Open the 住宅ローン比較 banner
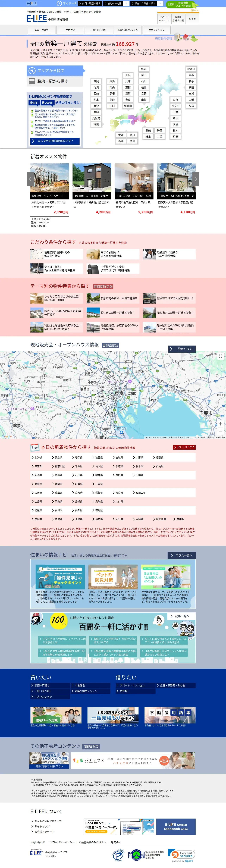Screen dimensions: 226x868 (56, 715)
